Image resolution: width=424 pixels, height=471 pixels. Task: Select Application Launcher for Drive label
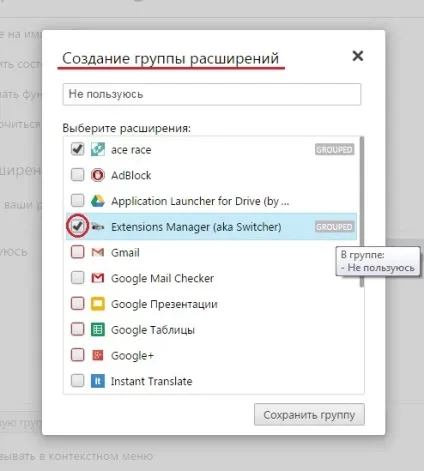[x=200, y=201]
